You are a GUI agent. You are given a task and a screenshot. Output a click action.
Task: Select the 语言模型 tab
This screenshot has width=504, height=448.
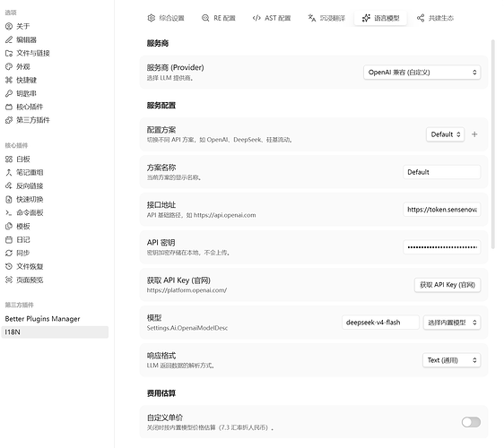tap(380, 18)
